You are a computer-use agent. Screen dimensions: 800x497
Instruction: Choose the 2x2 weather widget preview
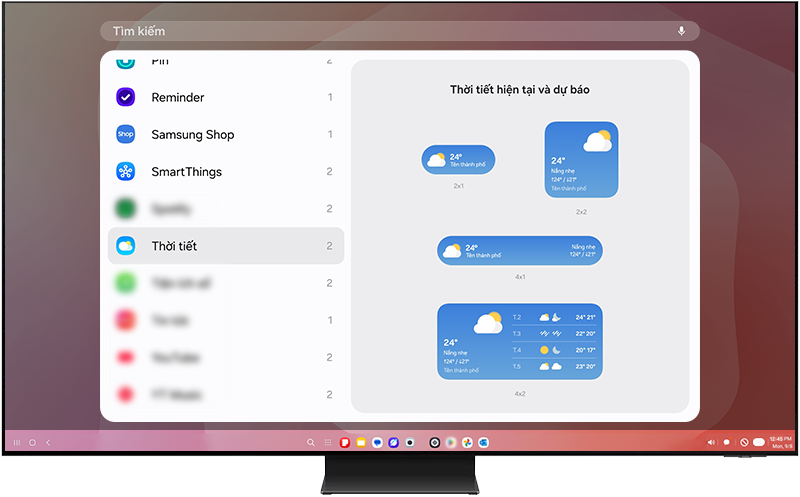582,160
